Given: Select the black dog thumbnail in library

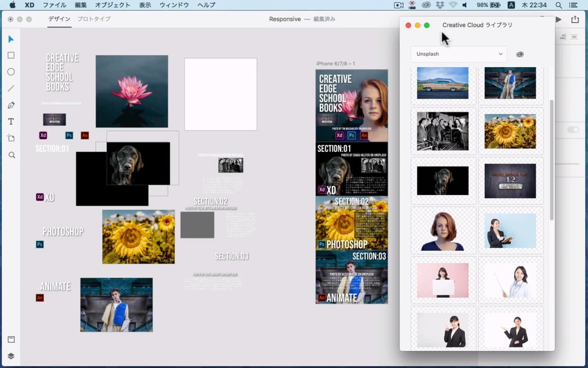Looking at the screenshot, I should [x=443, y=181].
